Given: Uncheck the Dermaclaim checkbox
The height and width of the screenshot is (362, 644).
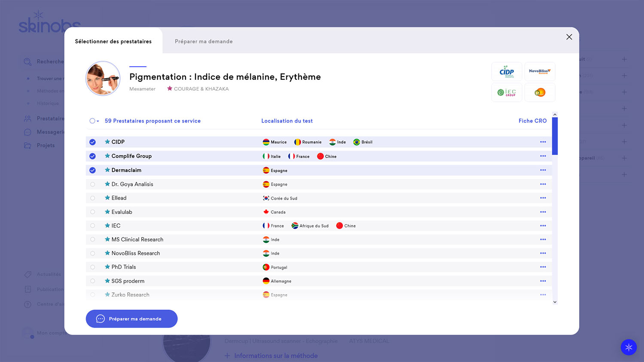Looking at the screenshot, I should click(x=92, y=170).
